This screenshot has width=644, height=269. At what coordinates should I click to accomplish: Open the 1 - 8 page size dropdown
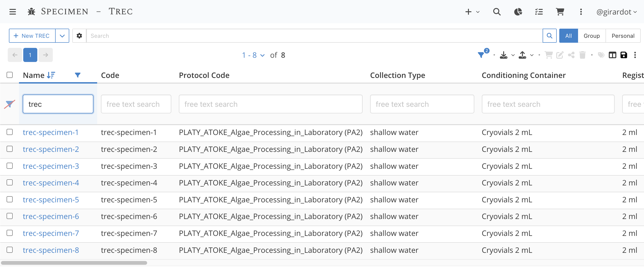click(253, 55)
